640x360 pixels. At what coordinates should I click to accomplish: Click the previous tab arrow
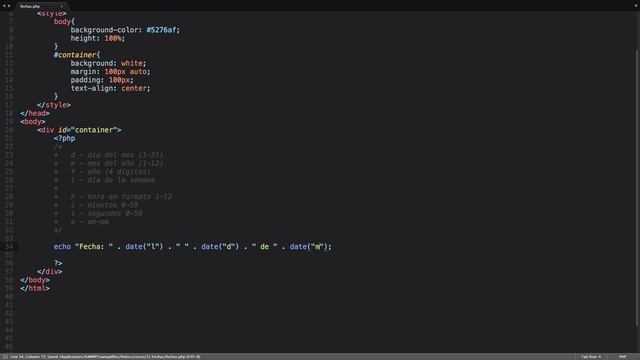[x=4, y=6]
